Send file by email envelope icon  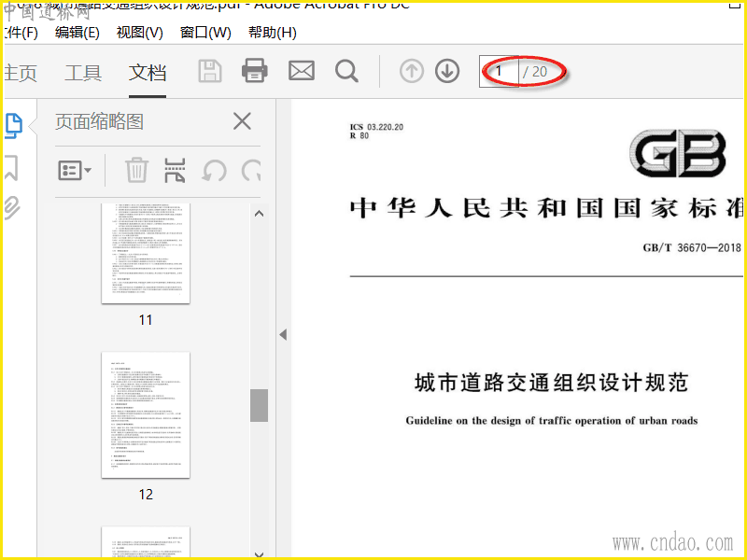(x=302, y=71)
